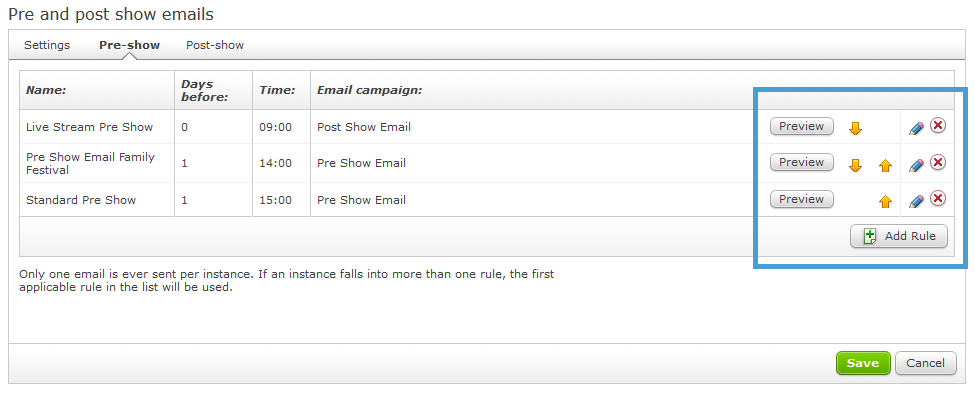Edit Live Stream Pre Show with pencil icon
This screenshot has width=975, height=396.
(916, 128)
